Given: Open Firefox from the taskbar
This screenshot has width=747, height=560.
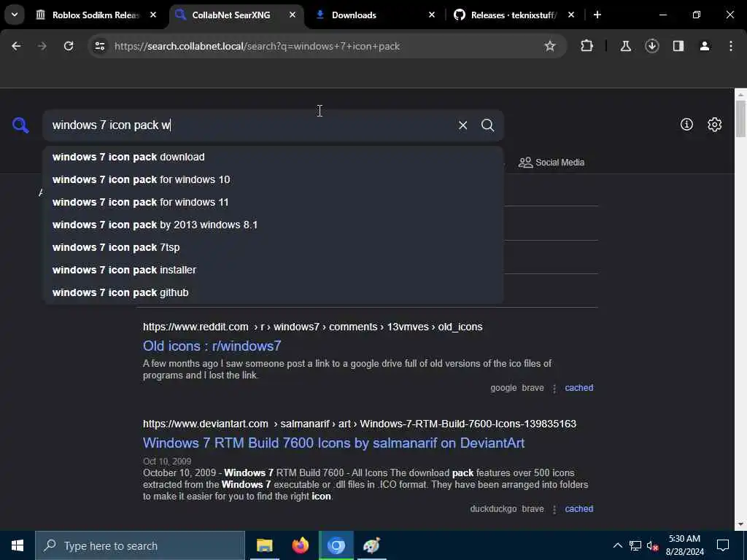Looking at the screenshot, I should click(x=300, y=545).
